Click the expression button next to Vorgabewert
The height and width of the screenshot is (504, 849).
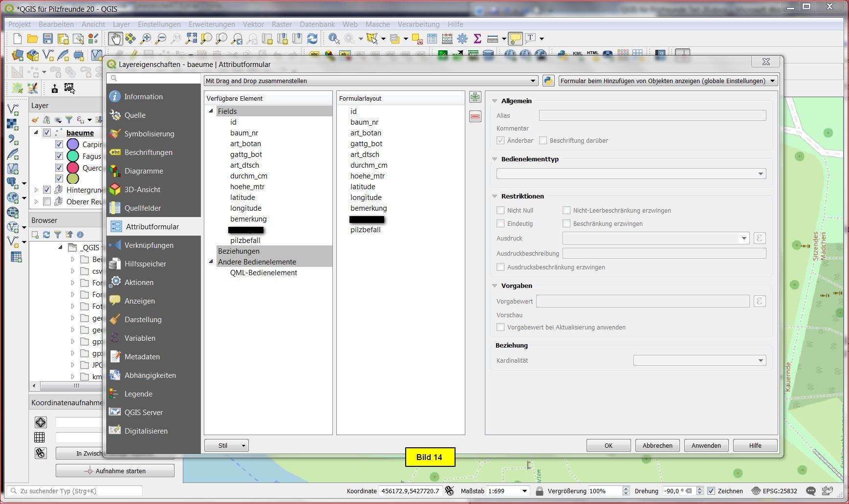759,301
